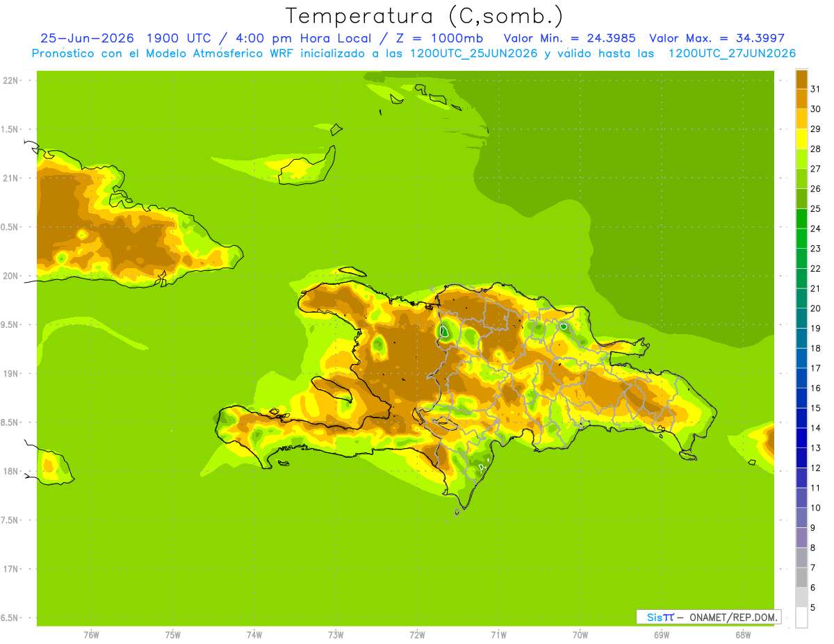This screenshot has height=644, width=834.
Task: Click the "Valor Min. = 24.3985" text
Action: (570, 38)
